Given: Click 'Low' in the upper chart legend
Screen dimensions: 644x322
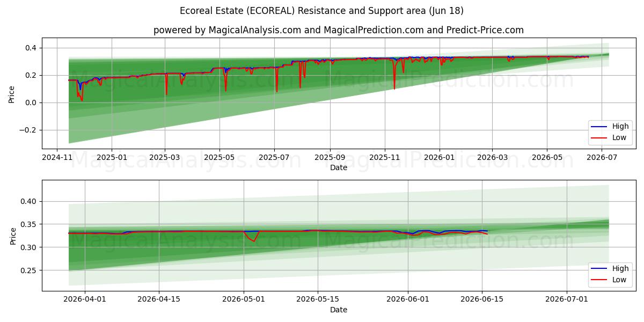Looking at the screenshot, I should click(619, 138).
